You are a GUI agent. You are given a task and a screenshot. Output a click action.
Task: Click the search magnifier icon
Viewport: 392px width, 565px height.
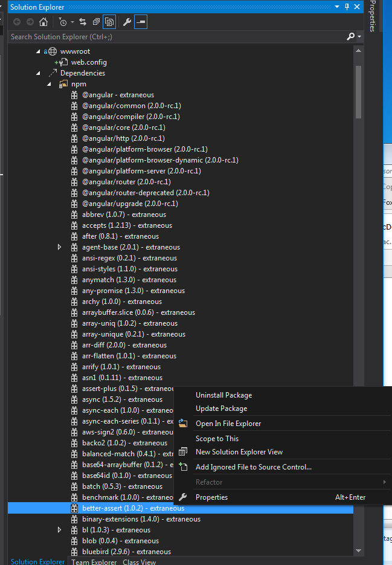(x=350, y=36)
